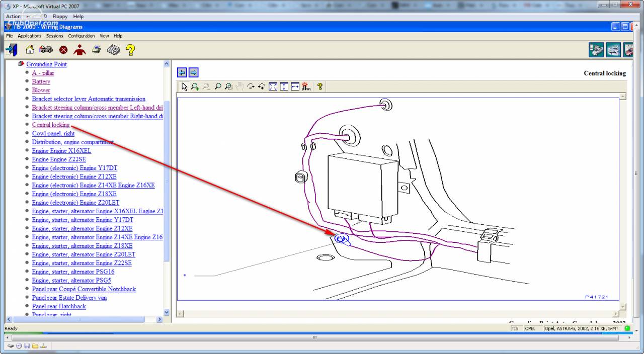Open the Engine Engine X16XEL link

(62, 150)
